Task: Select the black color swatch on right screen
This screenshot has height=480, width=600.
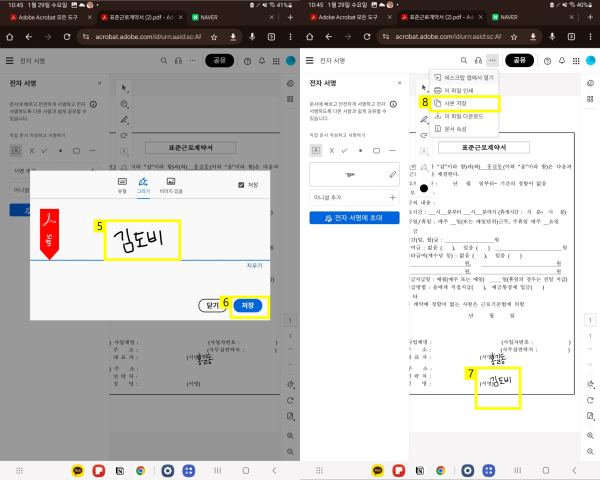Action: 424,188
